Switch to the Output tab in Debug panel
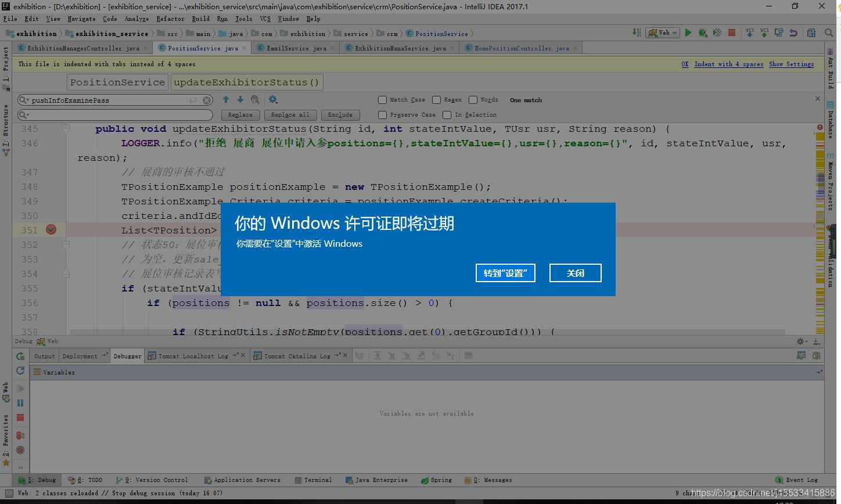 [x=44, y=356]
